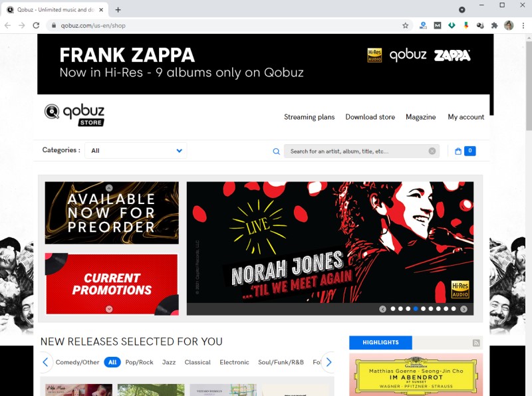Show more genres with right chevron

(329, 362)
